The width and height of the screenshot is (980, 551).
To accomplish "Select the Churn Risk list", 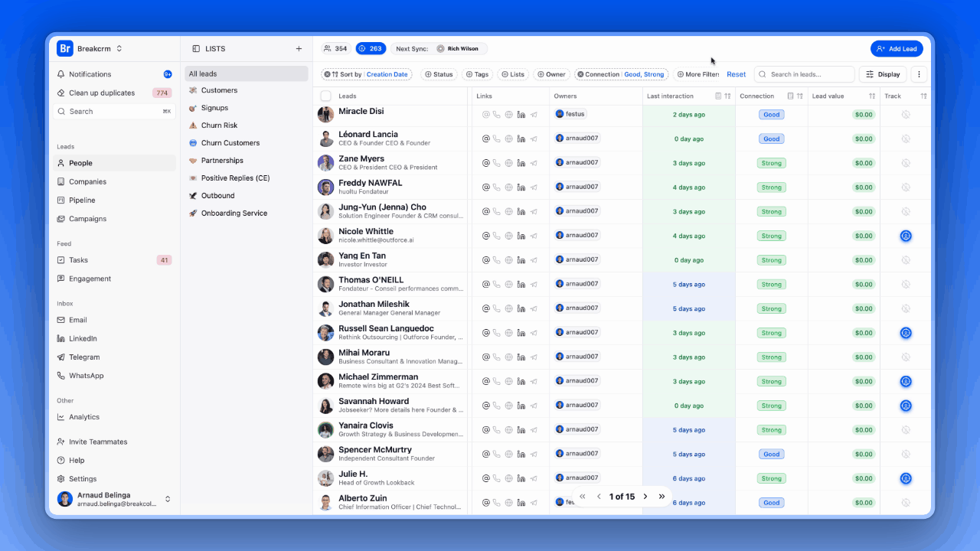I will coord(219,126).
